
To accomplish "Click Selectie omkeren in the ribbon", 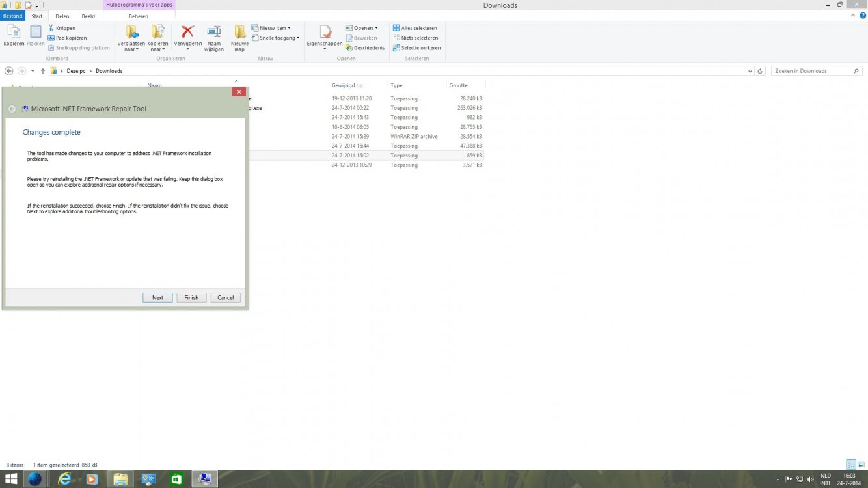I will coord(416,47).
